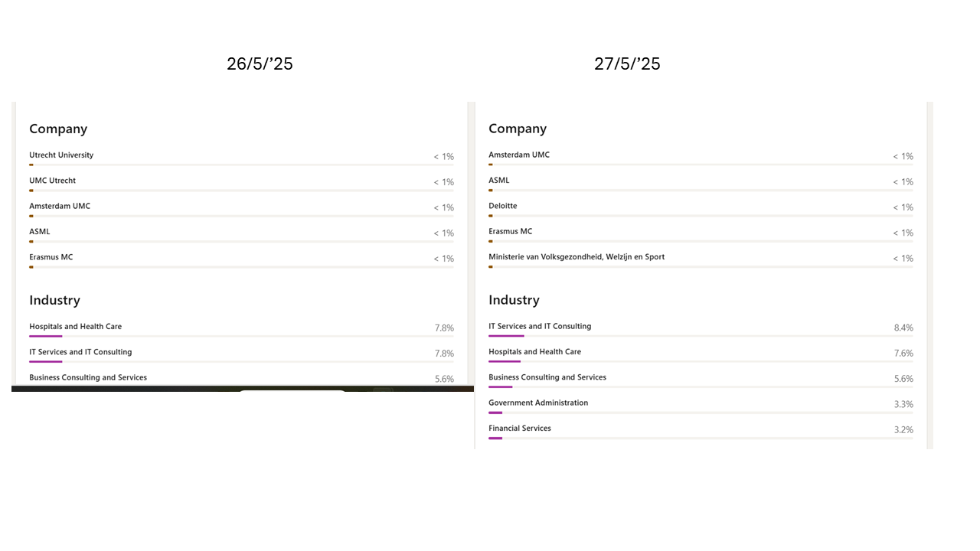Open the Deloitte company entry

click(503, 206)
